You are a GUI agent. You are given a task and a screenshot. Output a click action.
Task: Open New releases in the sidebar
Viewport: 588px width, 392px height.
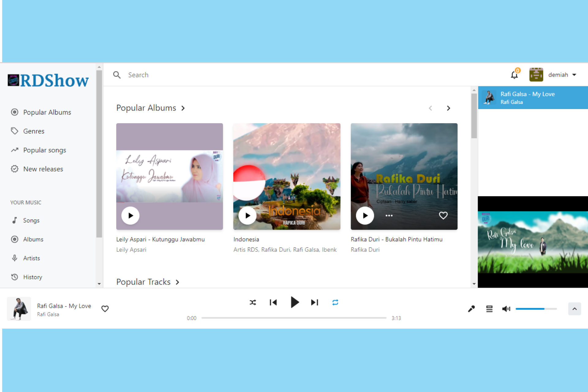pos(43,169)
